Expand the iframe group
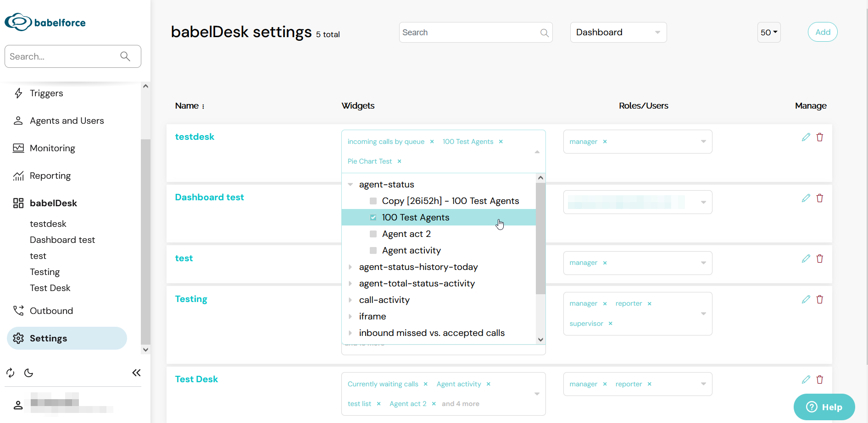Image resolution: width=868 pixels, height=423 pixels. 350,316
